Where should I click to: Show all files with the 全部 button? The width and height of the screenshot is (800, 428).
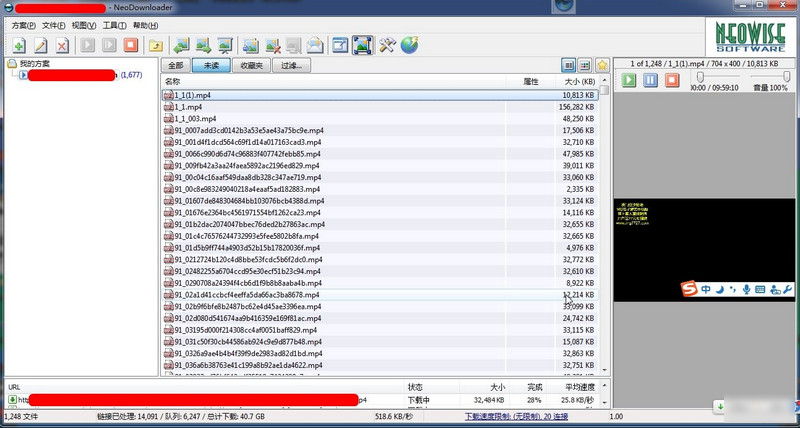(176, 65)
